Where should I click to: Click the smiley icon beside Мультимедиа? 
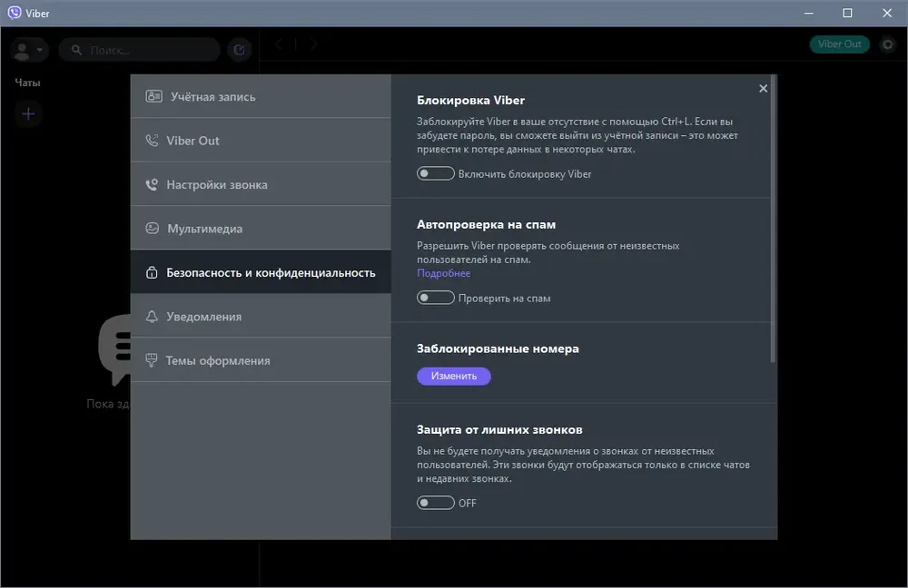click(x=152, y=228)
